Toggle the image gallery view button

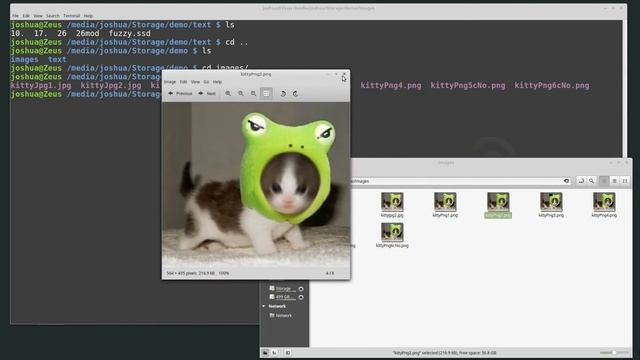[x=266, y=93]
